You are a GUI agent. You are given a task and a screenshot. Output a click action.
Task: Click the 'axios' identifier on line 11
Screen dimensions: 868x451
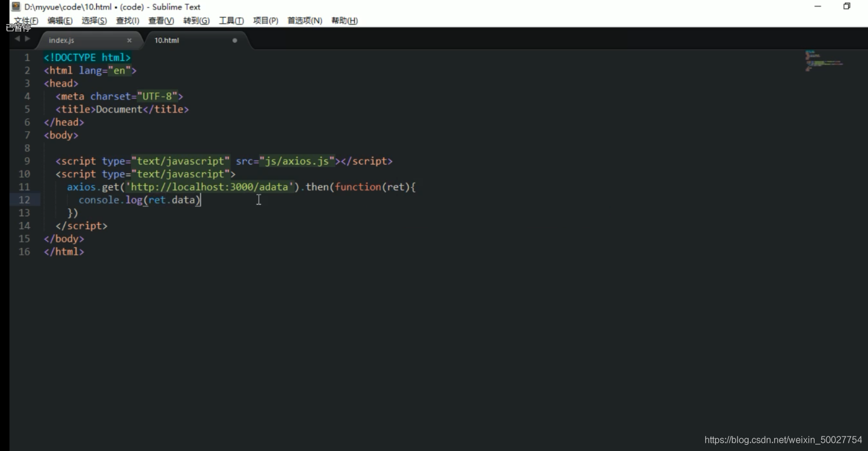[x=81, y=187]
